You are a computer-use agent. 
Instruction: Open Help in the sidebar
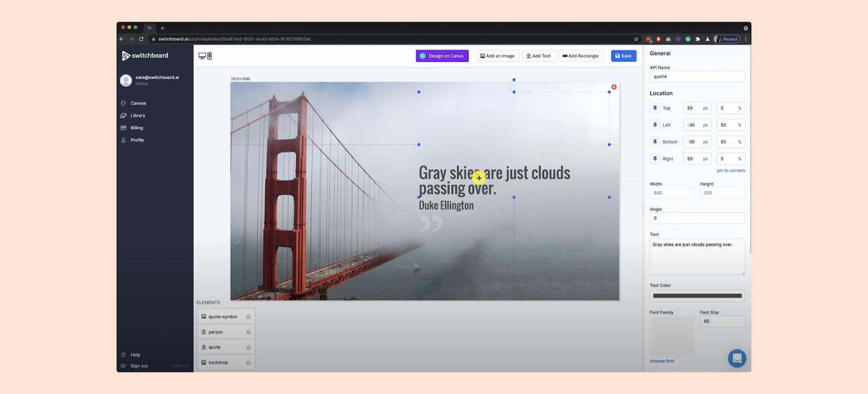[135, 355]
